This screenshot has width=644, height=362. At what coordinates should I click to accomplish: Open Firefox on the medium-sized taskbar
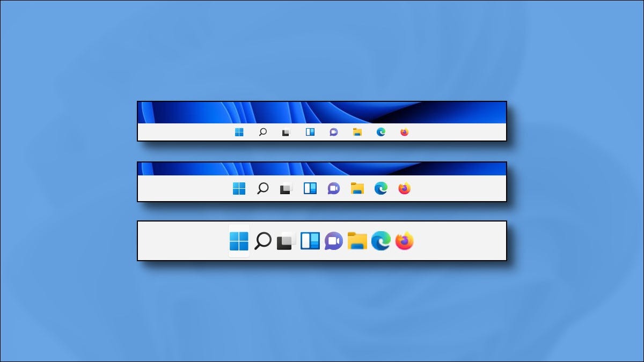tap(405, 188)
